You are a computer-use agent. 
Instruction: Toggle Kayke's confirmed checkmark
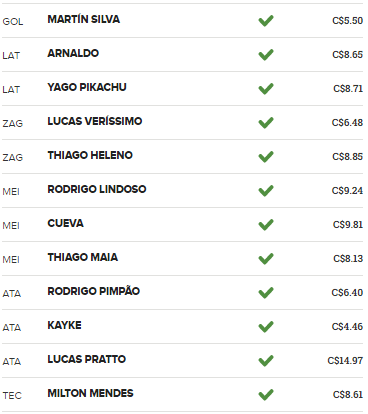click(266, 327)
